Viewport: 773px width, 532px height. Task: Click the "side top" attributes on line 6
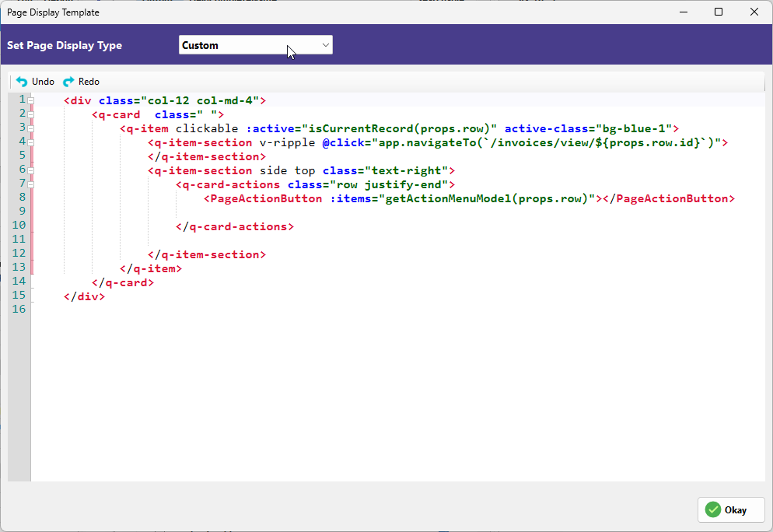point(288,170)
